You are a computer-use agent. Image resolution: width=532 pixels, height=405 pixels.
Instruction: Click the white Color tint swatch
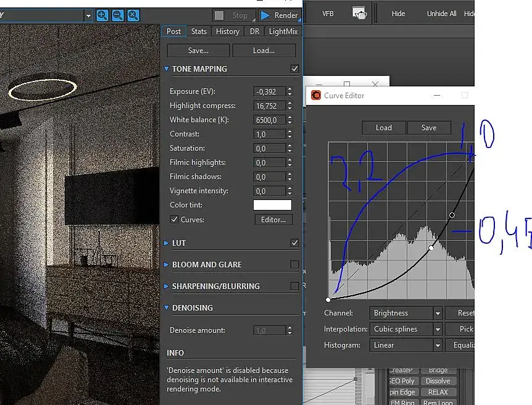272,205
